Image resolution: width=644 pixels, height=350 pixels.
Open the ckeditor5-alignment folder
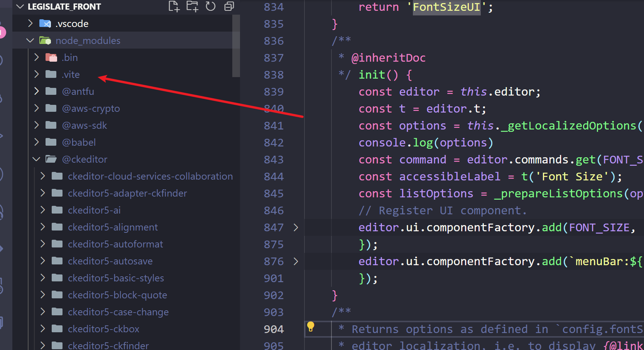[113, 227]
